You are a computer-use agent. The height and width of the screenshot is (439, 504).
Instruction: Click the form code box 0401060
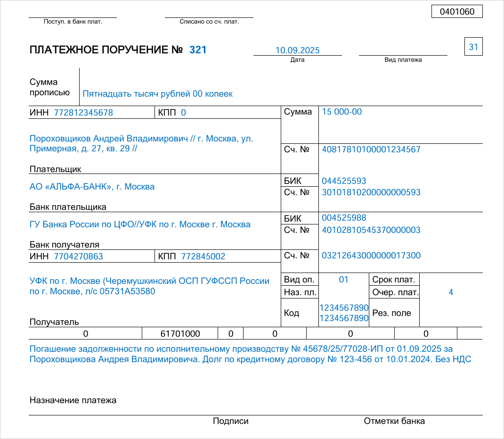456,12
